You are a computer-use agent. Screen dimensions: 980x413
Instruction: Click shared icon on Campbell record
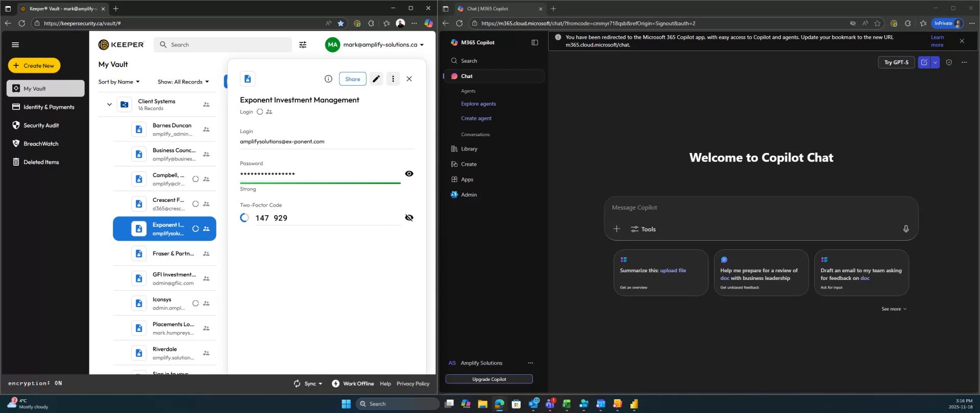click(206, 179)
